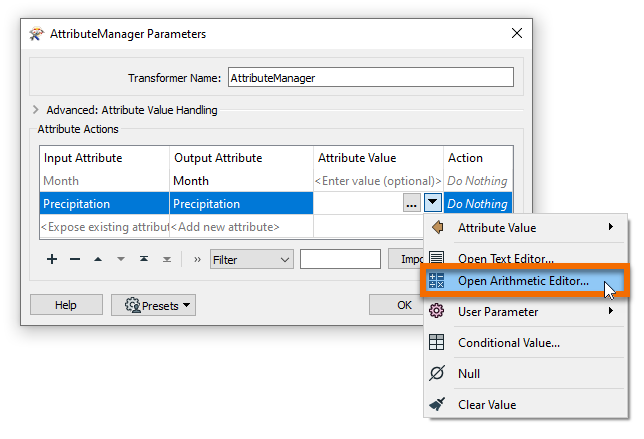Click the ellipsis button in Precipitation value cell
The height and width of the screenshot is (439, 644).
coord(411,204)
